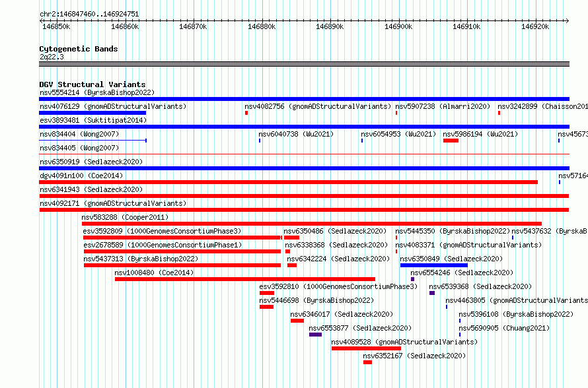Click nsv4463805 gnomAD variant label

click(x=517, y=300)
